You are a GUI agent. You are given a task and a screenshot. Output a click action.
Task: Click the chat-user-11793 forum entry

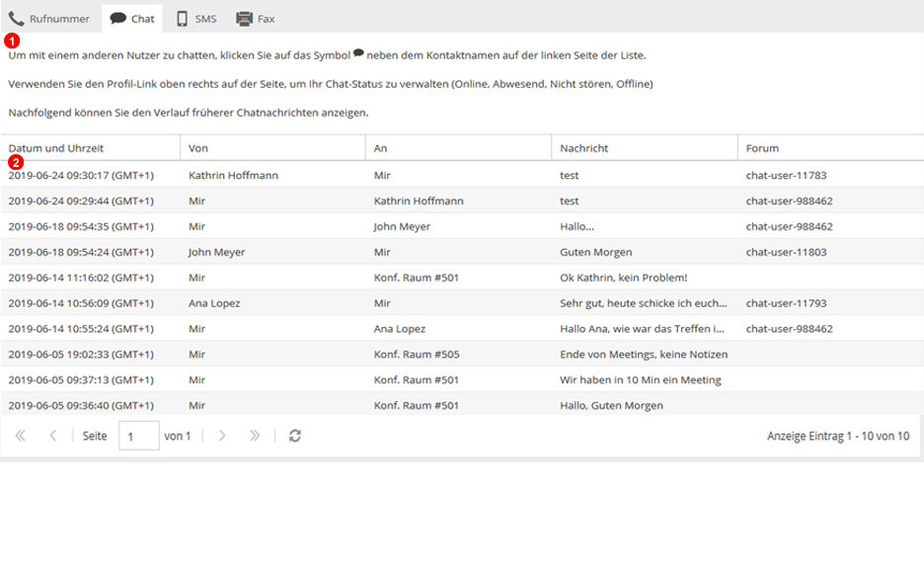click(786, 303)
